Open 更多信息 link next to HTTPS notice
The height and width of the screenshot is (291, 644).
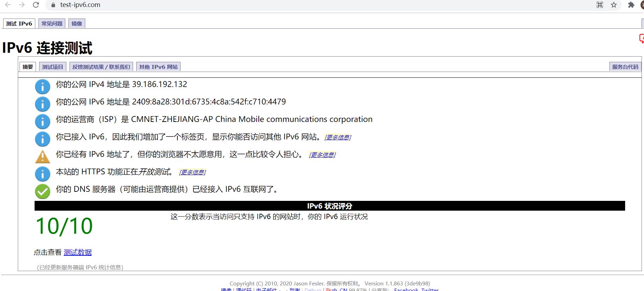click(192, 172)
